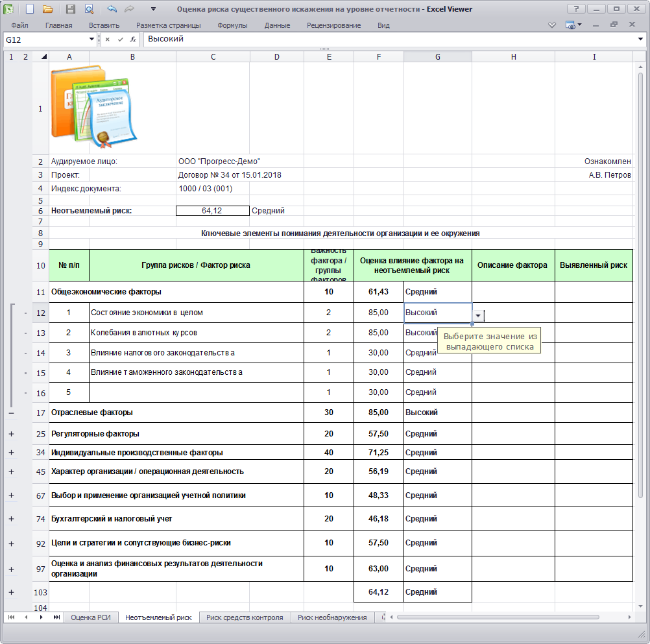
Task: Expand the outline group at row 97
Action: pyautogui.click(x=11, y=569)
